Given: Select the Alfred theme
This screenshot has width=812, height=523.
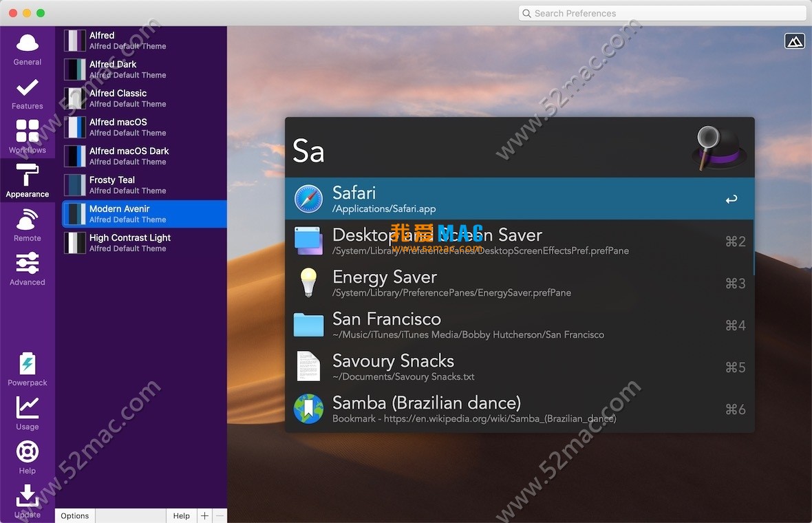Looking at the screenshot, I should pos(144,41).
